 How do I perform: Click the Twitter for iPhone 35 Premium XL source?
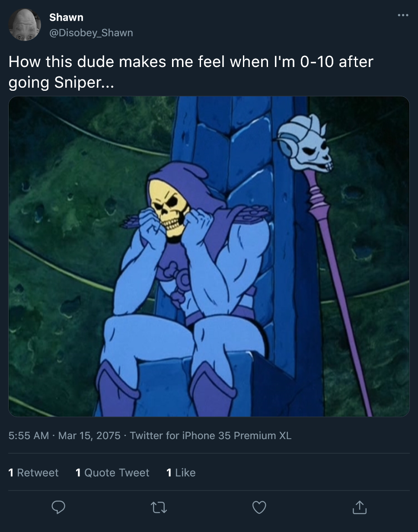coord(211,435)
